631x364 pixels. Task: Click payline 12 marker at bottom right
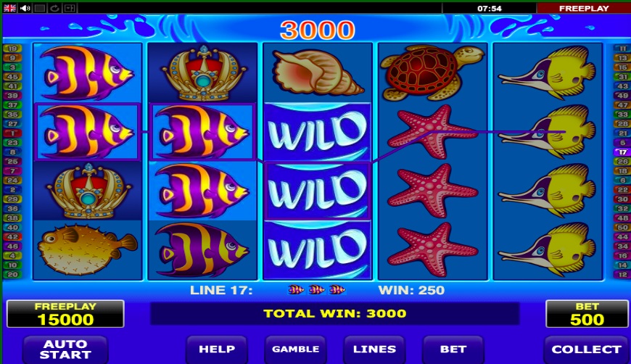pos(622,274)
